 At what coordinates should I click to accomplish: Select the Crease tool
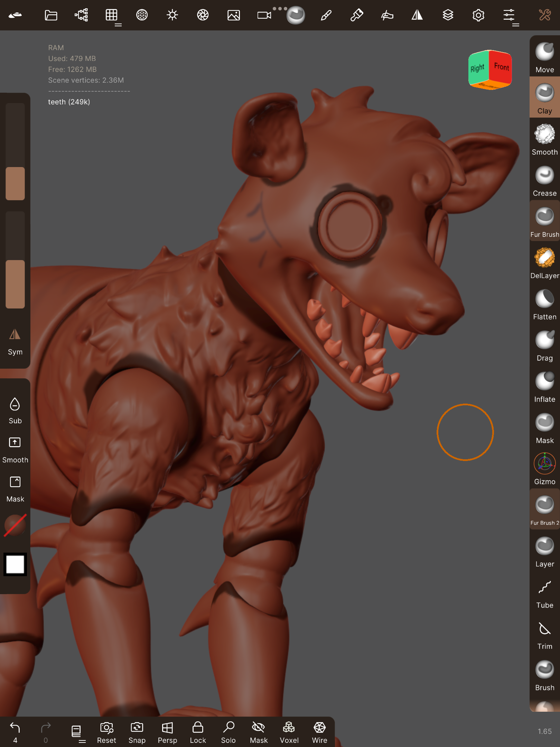coord(545,181)
